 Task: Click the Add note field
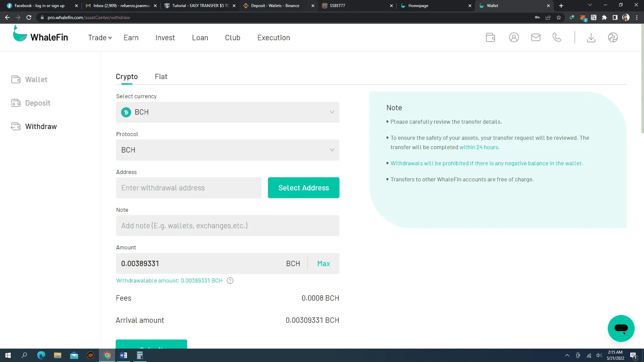click(228, 226)
